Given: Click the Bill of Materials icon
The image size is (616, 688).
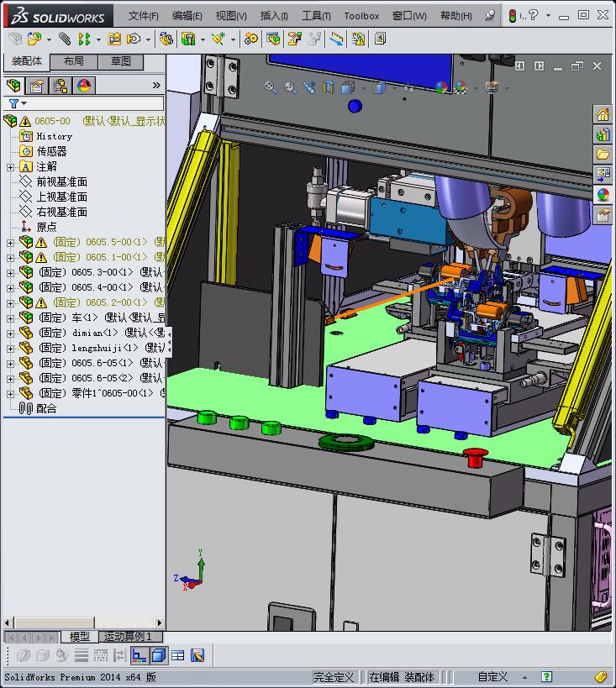Looking at the screenshot, I should (273, 39).
